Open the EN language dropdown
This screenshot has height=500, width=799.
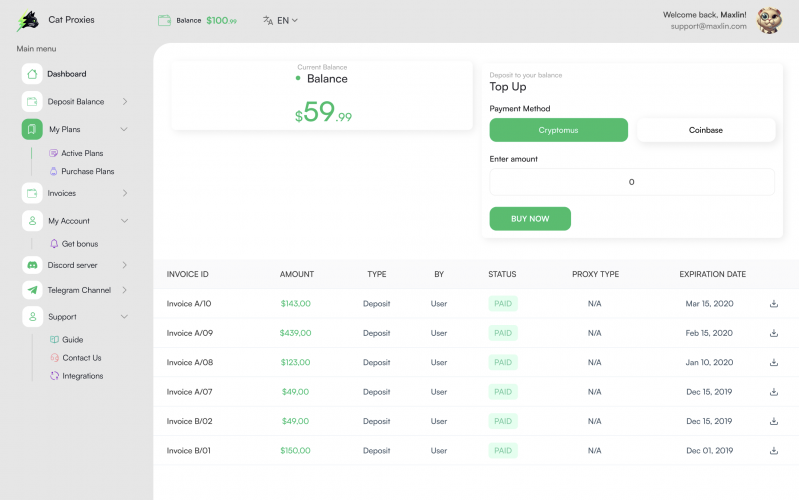(286, 20)
